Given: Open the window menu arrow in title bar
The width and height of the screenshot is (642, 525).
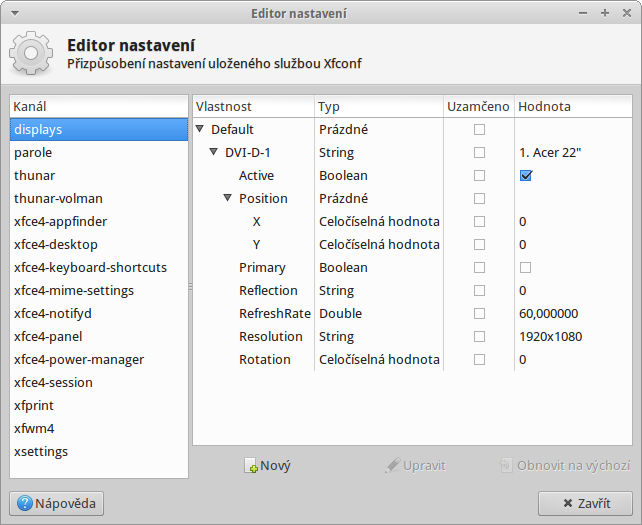Looking at the screenshot, I should [15, 14].
